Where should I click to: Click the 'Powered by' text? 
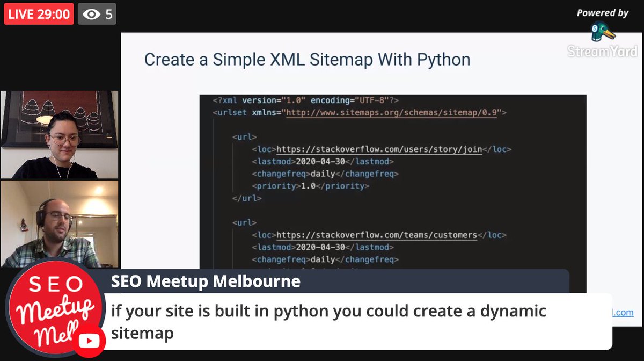(x=602, y=13)
